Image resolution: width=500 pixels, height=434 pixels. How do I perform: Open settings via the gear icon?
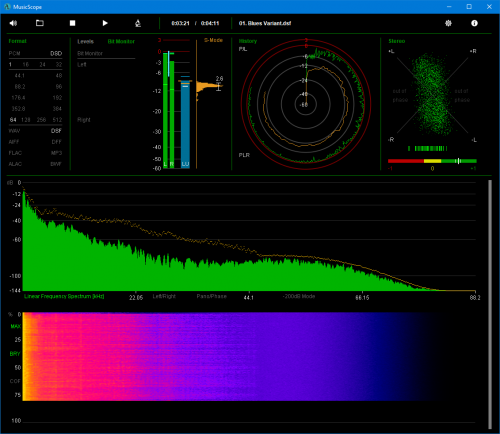(x=448, y=23)
